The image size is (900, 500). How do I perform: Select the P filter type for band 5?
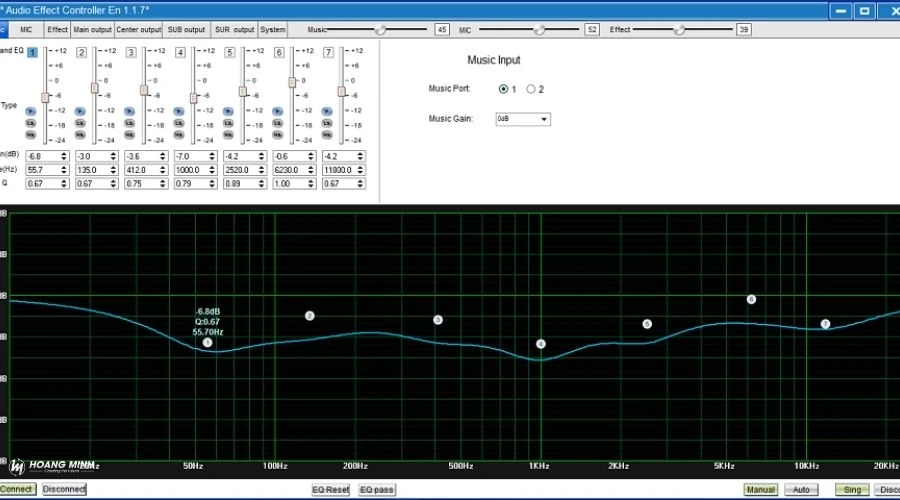tap(229, 111)
